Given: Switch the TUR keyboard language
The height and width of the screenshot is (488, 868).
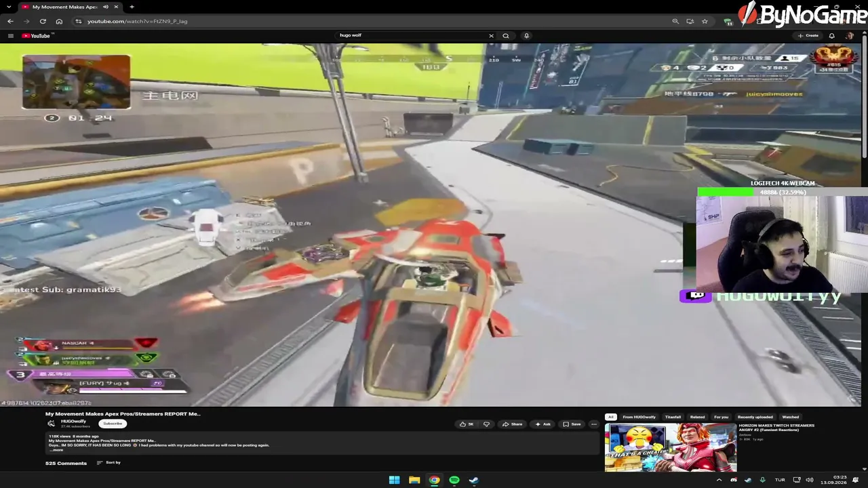Looking at the screenshot, I should pos(780,480).
